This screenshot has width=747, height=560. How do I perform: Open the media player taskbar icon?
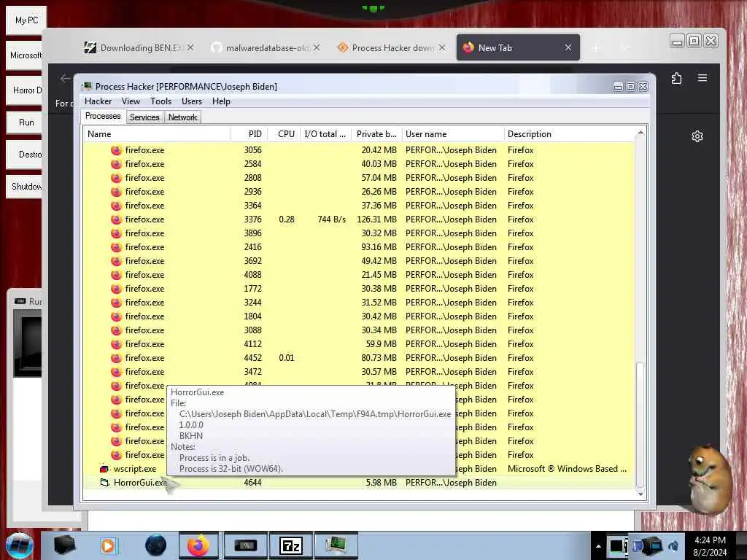[109, 545]
